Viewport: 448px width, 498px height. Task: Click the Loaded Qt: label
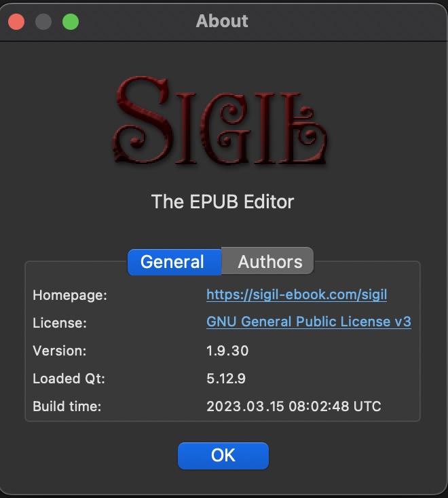[69, 379]
